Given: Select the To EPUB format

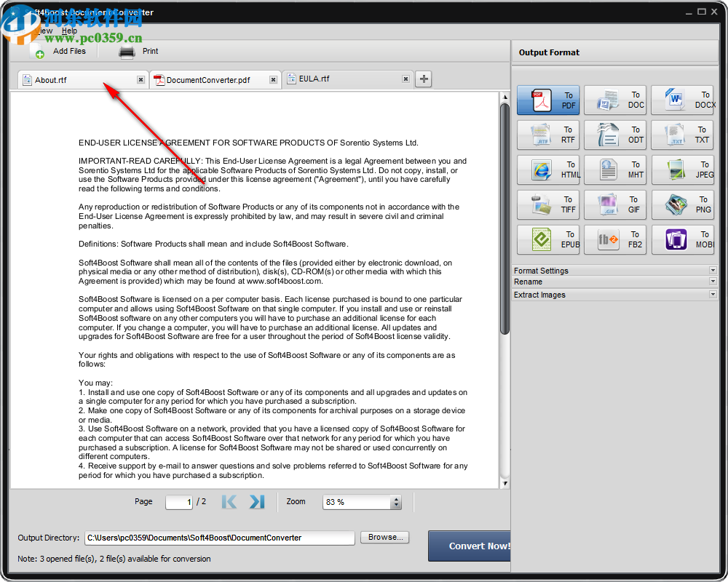Looking at the screenshot, I should pos(547,239).
